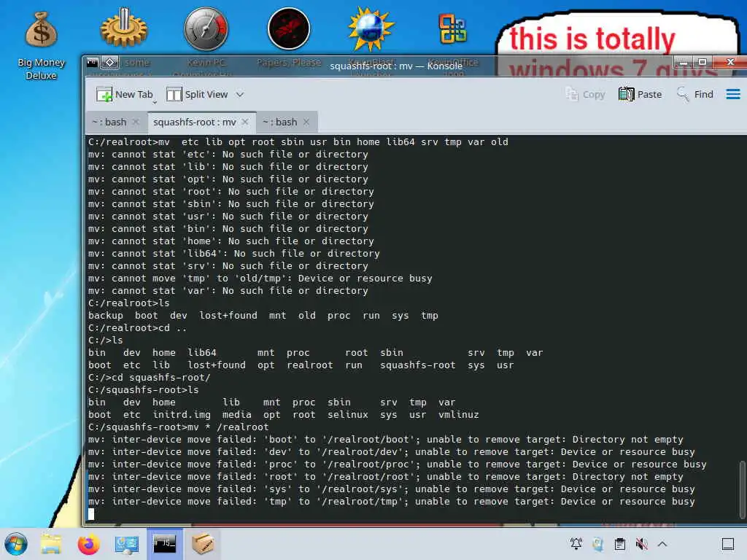Open the file manager in the taskbar
Viewport: 747px width, 560px height.
[51, 544]
